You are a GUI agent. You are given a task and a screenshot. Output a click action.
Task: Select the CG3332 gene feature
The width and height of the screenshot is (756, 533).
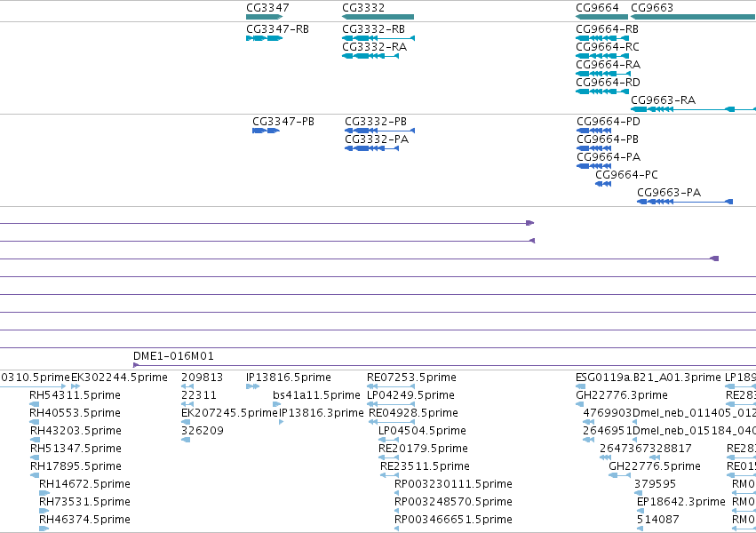coord(378,17)
